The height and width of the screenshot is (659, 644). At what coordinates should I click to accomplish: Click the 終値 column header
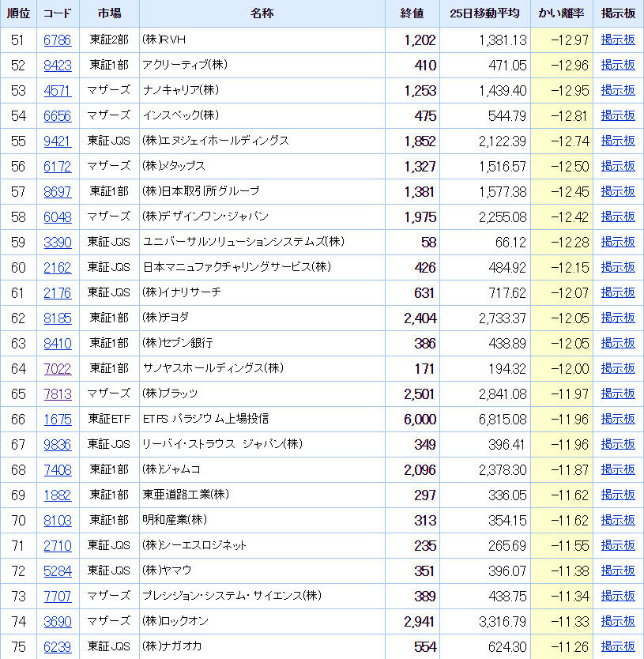pyautogui.click(x=412, y=13)
